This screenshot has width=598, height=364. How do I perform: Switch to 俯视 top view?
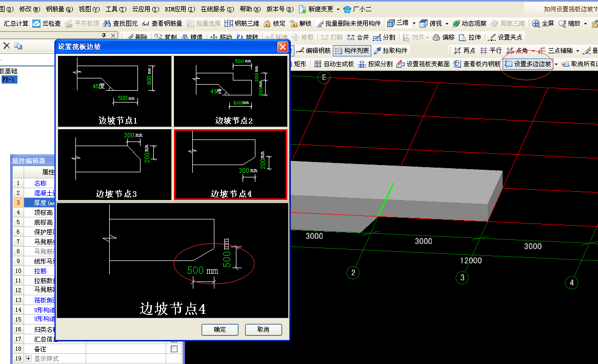pyautogui.click(x=431, y=24)
